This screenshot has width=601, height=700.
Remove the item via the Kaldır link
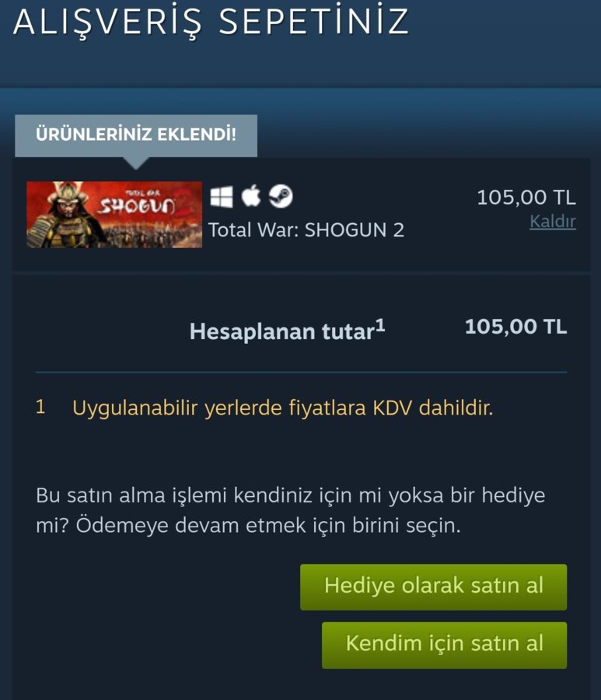click(552, 222)
